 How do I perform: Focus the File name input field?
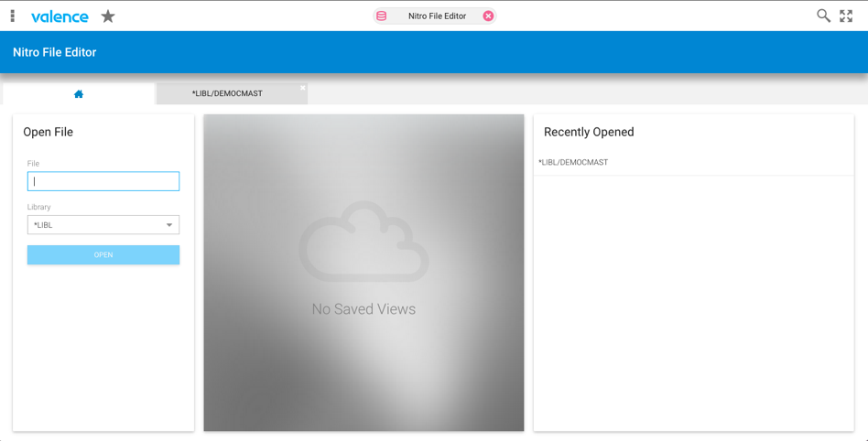103,181
